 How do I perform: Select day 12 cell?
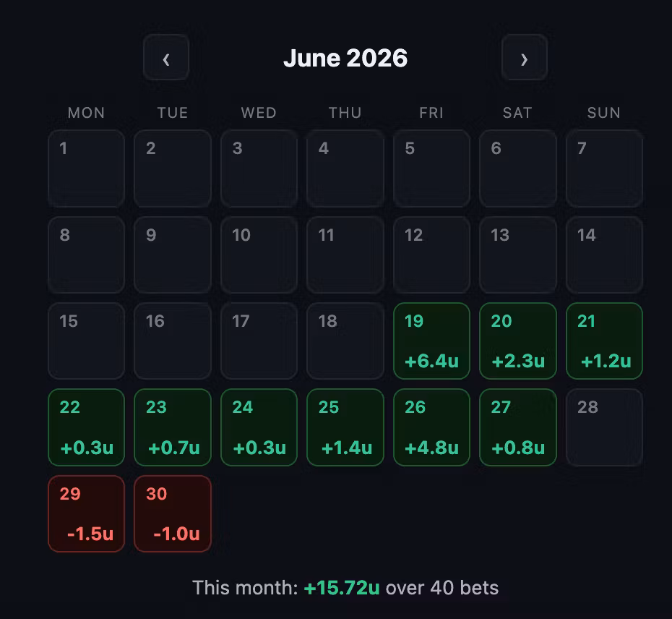coord(431,255)
